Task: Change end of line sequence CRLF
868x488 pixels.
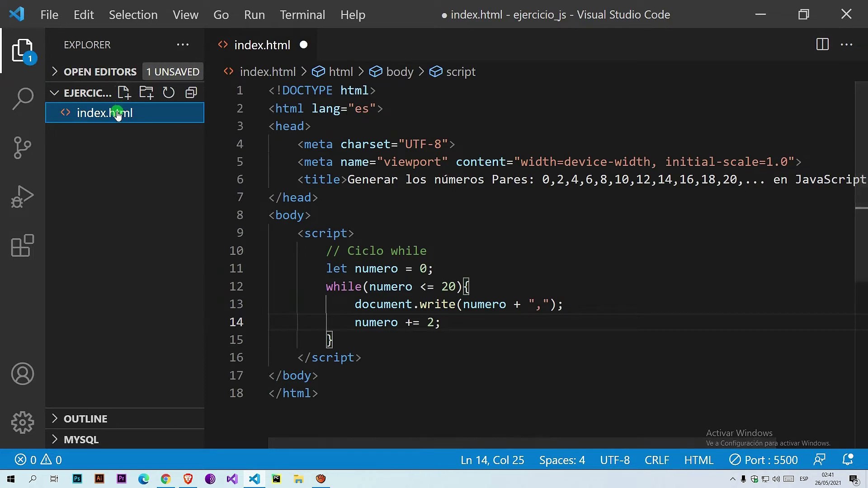Action: click(x=657, y=460)
